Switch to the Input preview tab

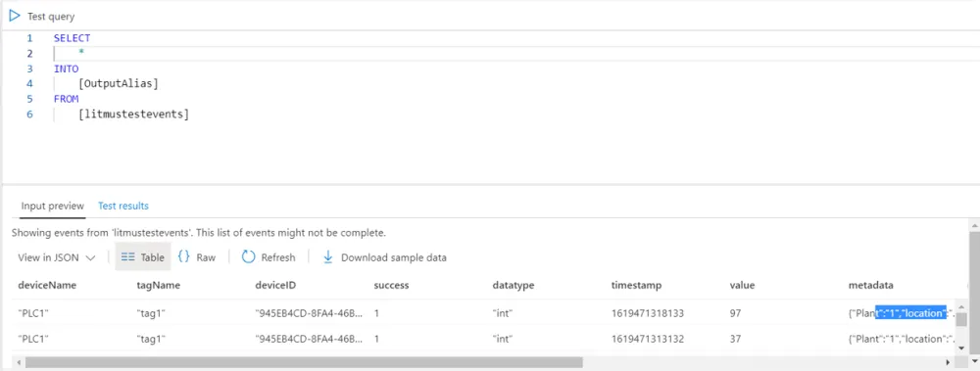(53, 206)
